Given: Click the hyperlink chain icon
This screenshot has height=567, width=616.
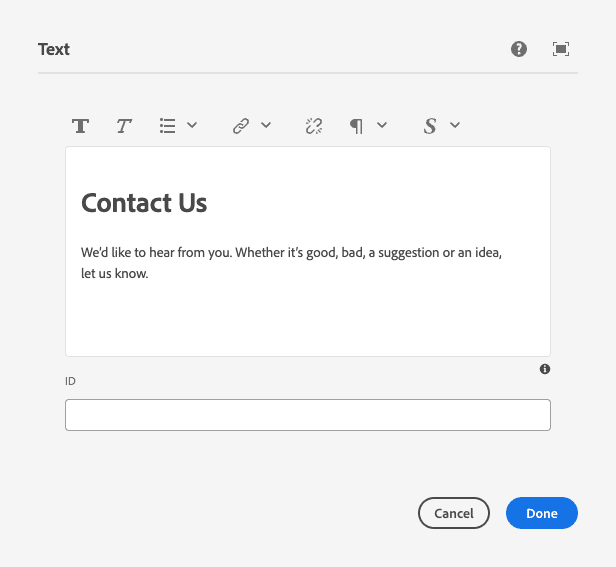Looking at the screenshot, I should (240, 126).
